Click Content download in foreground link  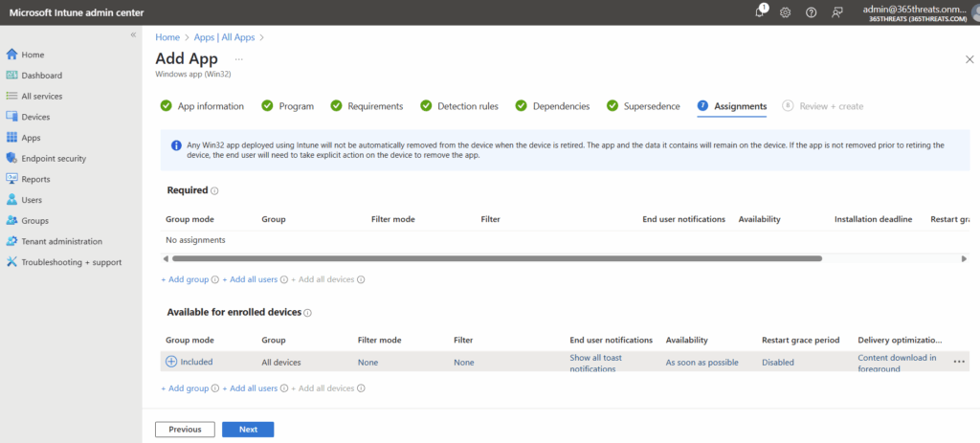click(x=897, y=363)
